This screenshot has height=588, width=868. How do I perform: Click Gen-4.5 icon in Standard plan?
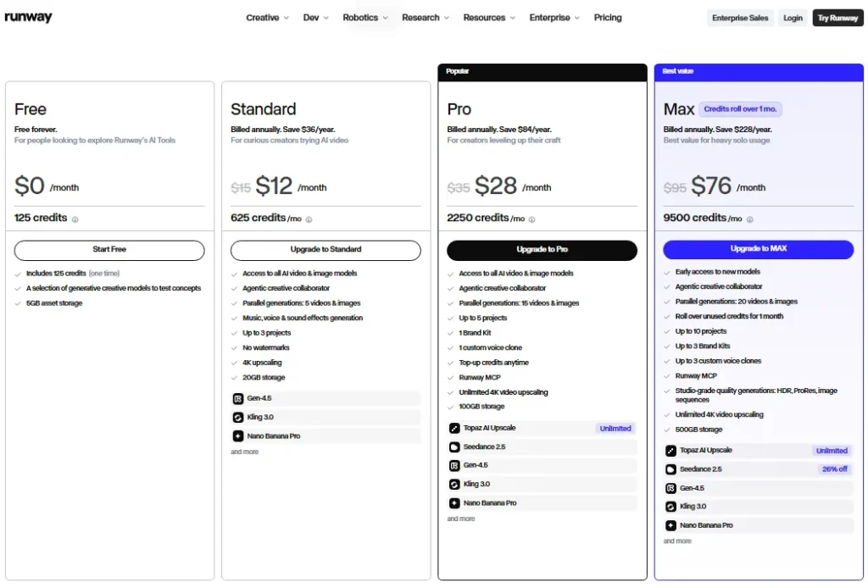tap(238, 399)
